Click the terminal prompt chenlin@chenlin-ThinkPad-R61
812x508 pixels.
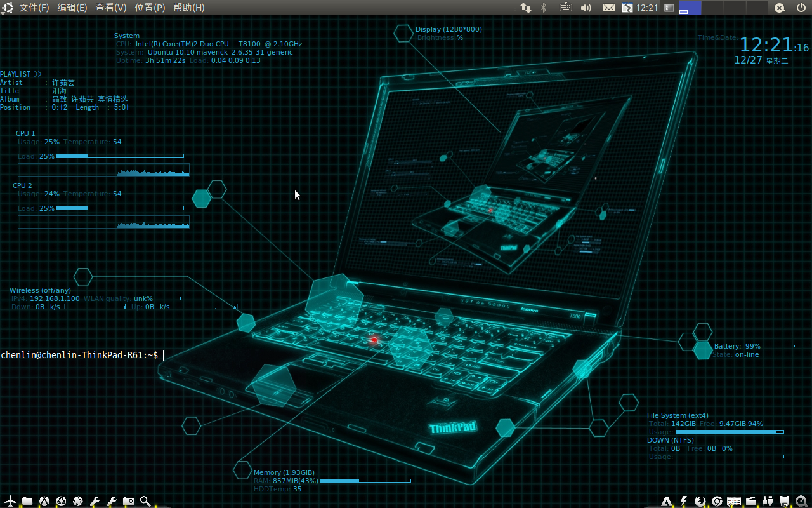(79, 355)
